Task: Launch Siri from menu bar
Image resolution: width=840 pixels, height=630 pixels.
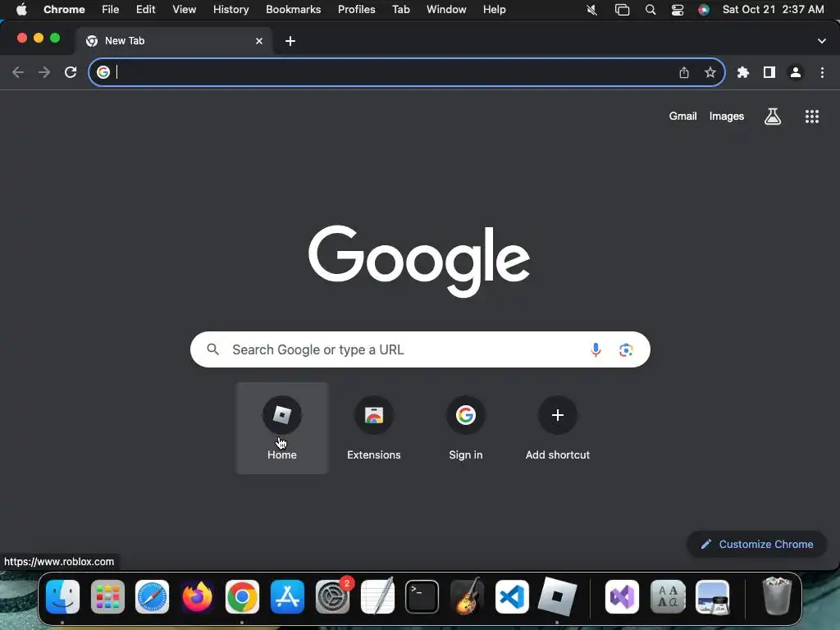Action: 703,10
